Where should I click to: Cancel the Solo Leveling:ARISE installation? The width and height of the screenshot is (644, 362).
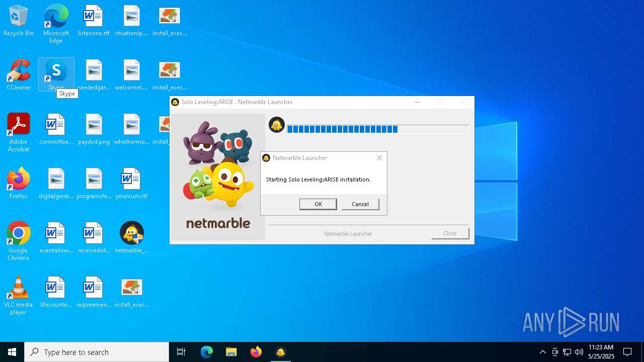click(360, 204)
